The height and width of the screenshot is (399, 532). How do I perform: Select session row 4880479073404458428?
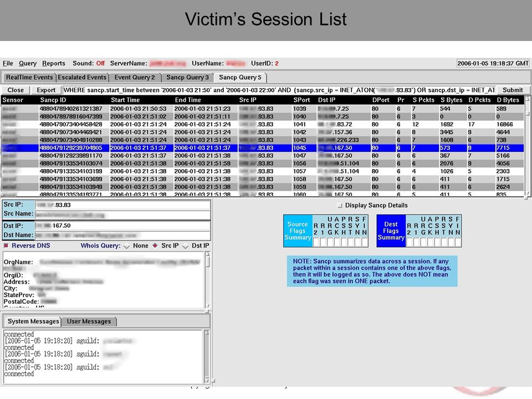coord(263,125)
